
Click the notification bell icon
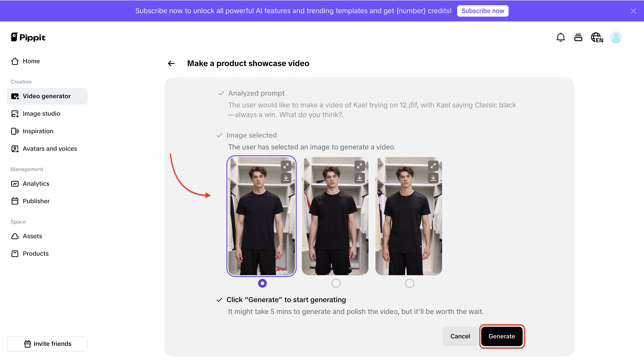tap(560, 37)
